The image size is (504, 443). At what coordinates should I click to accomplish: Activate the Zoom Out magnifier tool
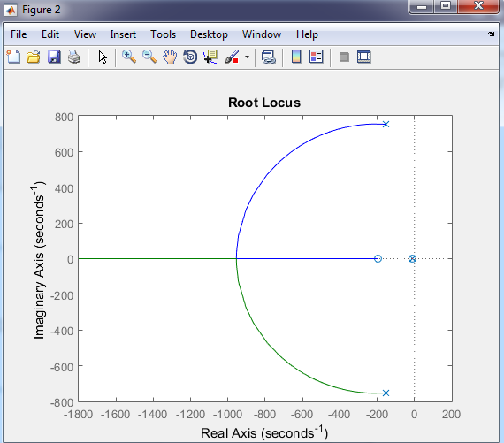[x=149, y=57]
